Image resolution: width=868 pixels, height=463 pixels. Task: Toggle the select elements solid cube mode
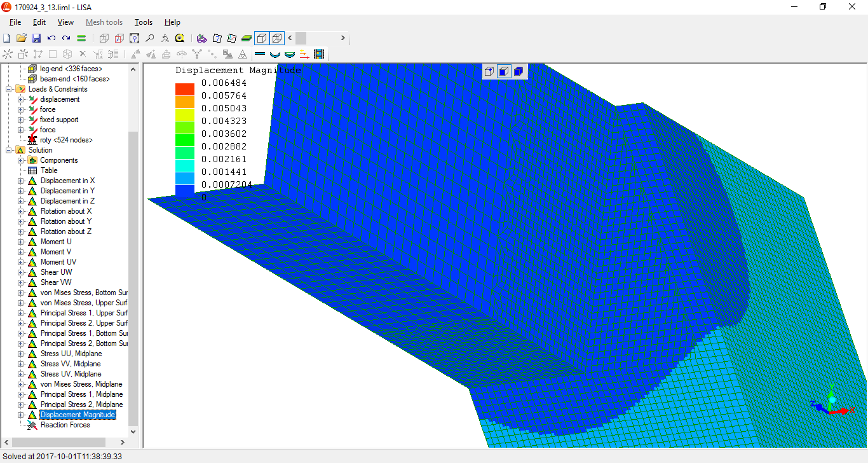coord(519,71)
